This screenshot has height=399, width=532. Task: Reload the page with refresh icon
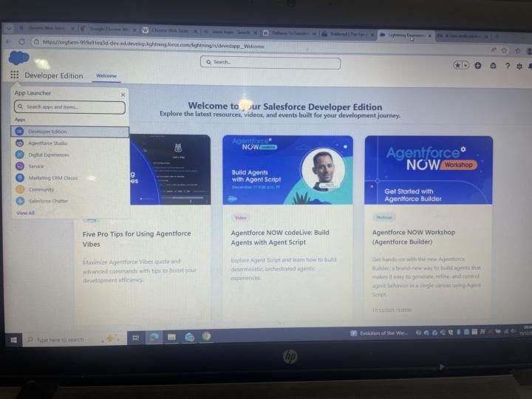21,41
